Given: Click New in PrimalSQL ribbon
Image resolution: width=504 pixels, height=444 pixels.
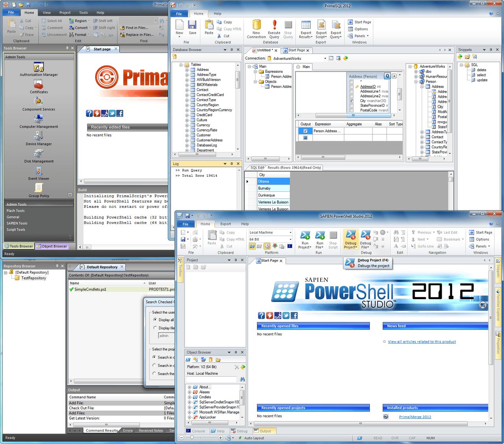Looking at the screenshot, I should pyautogui.click(x=179, y=29).
